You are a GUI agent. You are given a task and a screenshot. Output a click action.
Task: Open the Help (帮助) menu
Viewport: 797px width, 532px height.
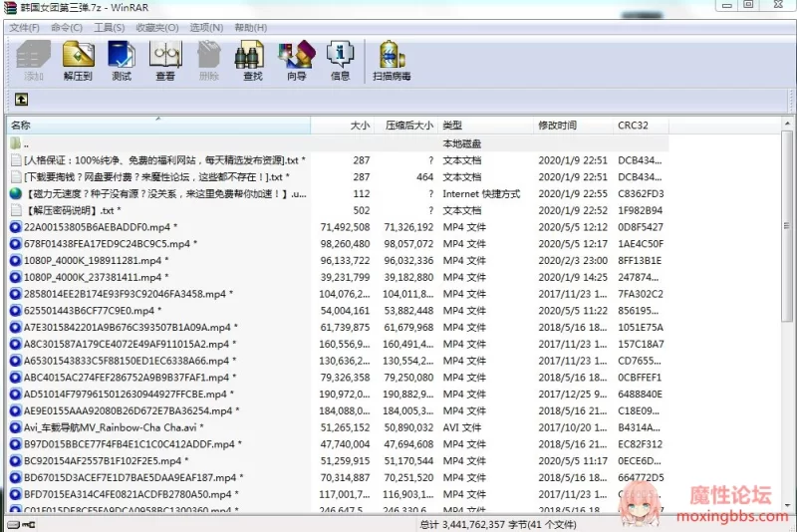click(x=251, y=28)
